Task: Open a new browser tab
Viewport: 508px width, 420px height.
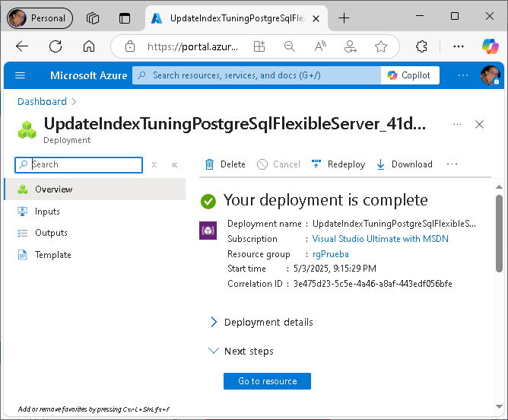Action: tap(344, 18)
